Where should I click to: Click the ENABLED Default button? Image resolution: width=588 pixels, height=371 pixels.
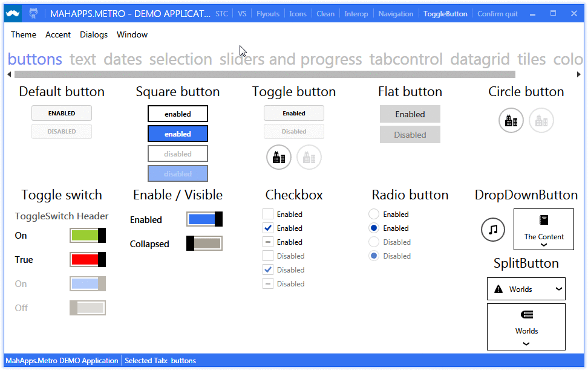(61, 113)
